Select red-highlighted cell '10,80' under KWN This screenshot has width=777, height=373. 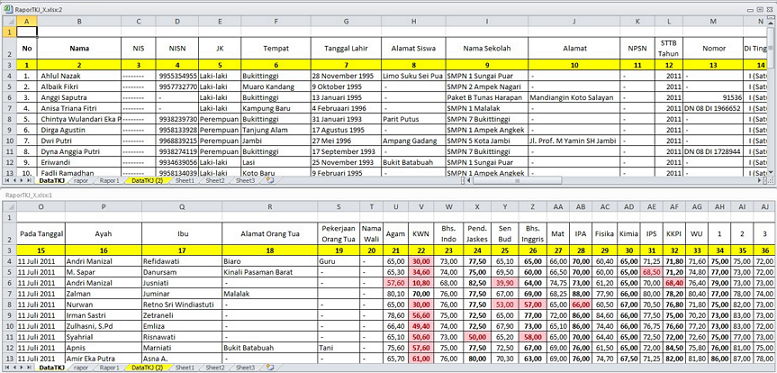point(421,282)
